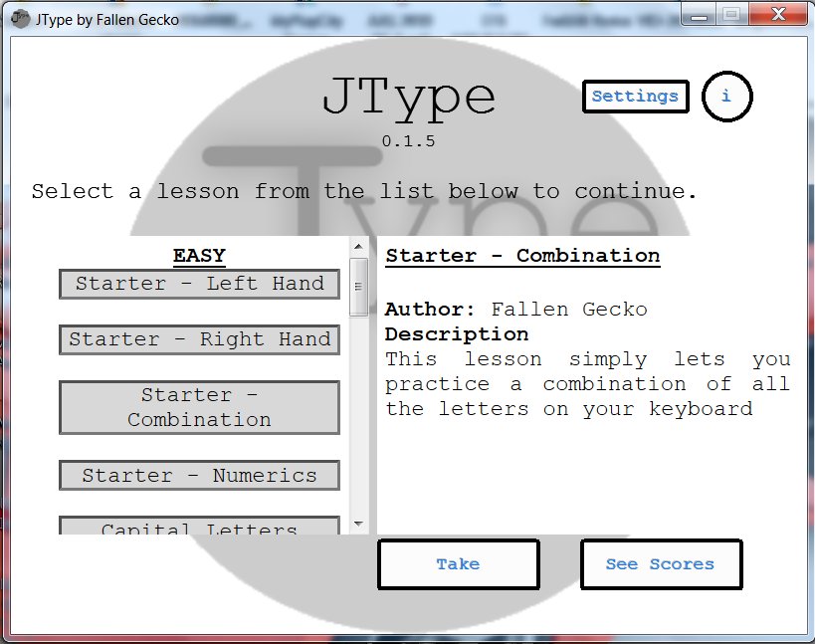Click the EASY category heading

pos(198,256)
